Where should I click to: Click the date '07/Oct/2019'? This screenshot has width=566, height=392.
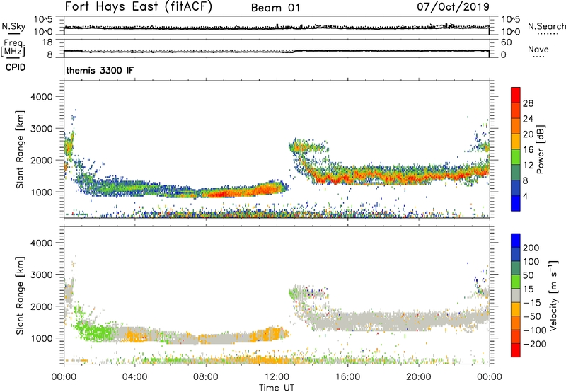point(453,6)
